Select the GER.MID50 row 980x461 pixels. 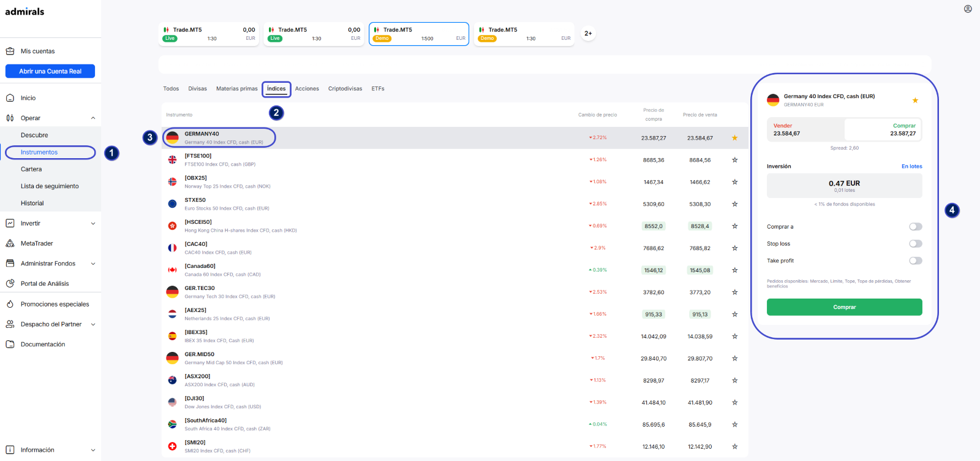pos(455,359)
